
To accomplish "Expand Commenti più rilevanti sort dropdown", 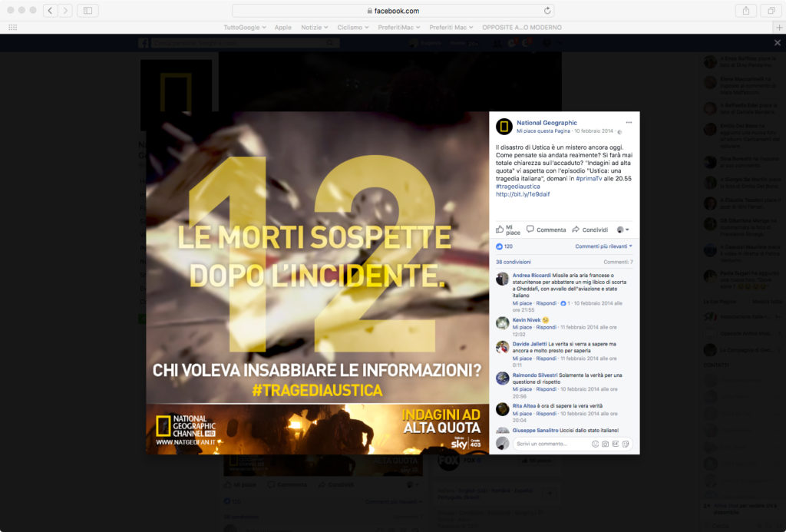I will [x=603, y=246].
